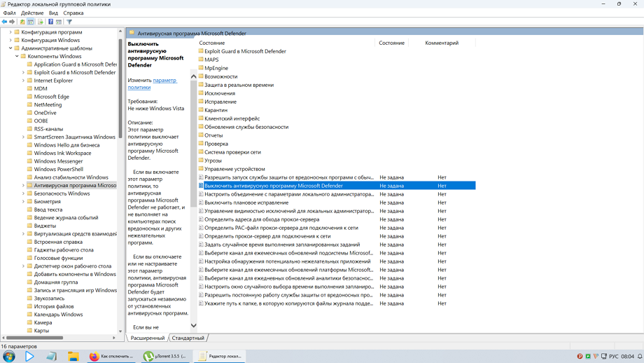Viewport: 644px width, 363px height.
Task: Click the description pane scroll-down arrow
Action: 193,325
